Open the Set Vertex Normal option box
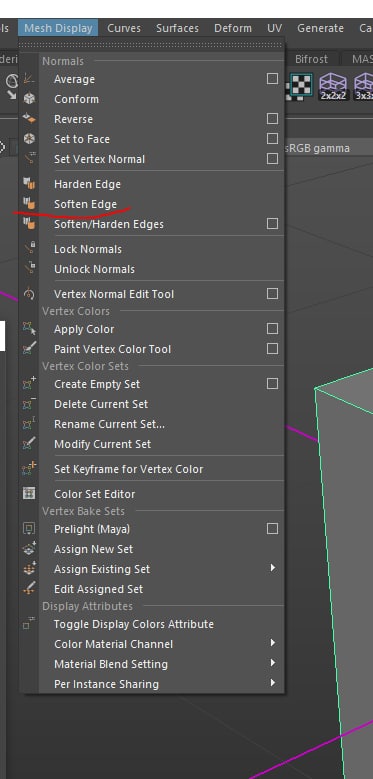Viewport: 373px width, 779px height. [272, 158]
